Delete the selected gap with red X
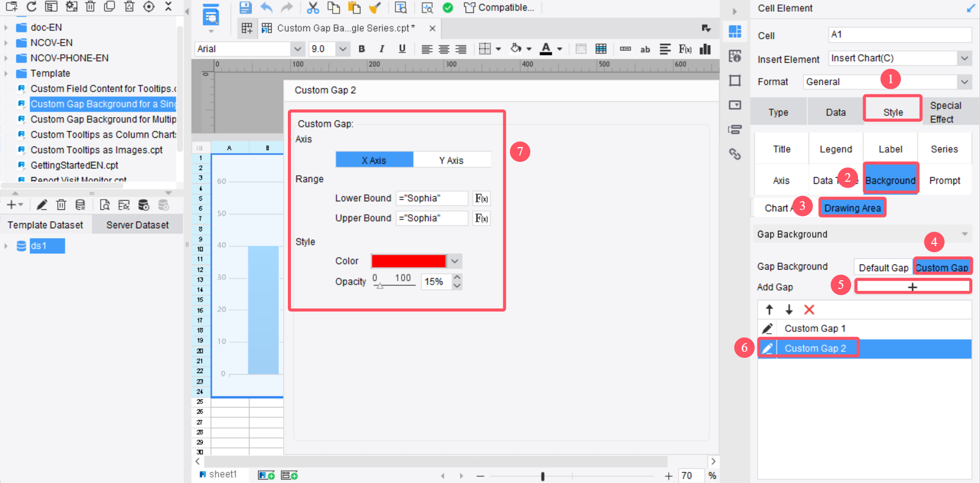Viewport: 980px width, 483px height. [809, 309]
